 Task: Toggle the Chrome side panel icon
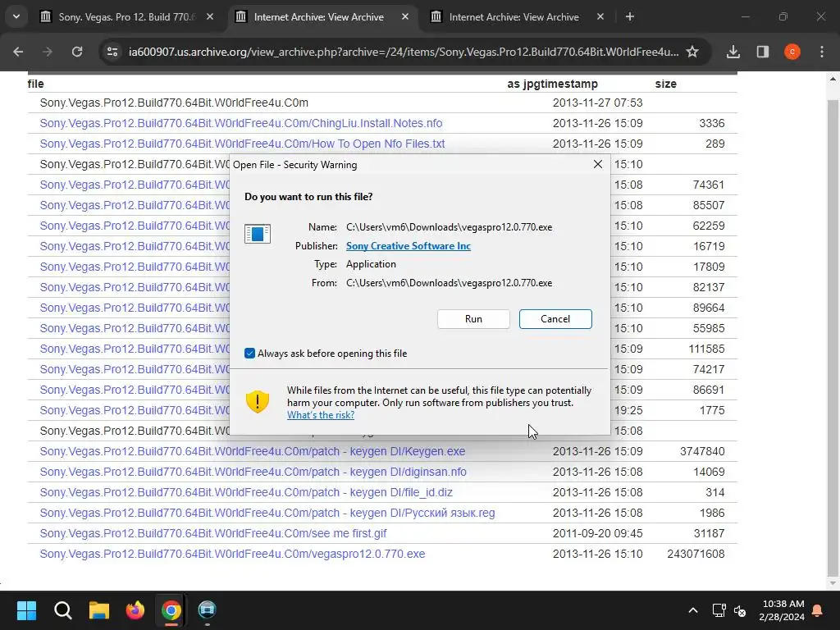pyautogui.click(x=763, y=52)
